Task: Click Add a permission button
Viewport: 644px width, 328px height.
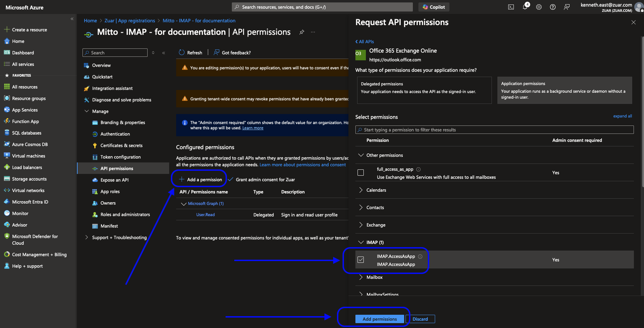Action: pyautogui.click(x=200, y=180)
